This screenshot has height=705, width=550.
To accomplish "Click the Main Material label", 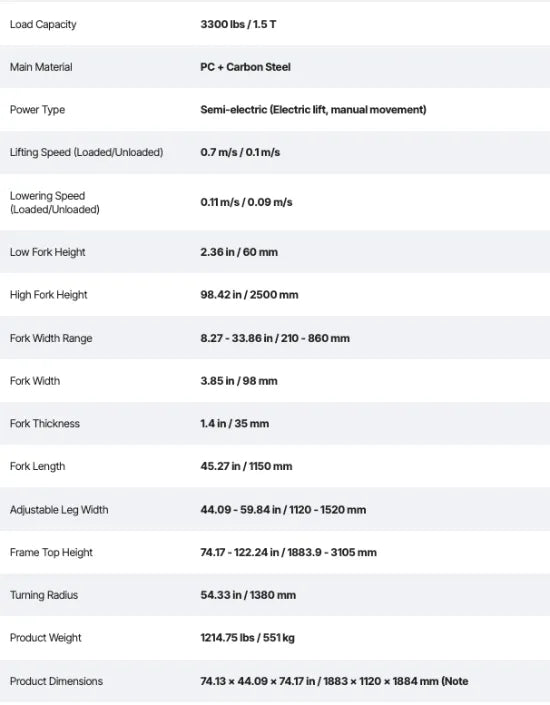I will tap(41, 67).
